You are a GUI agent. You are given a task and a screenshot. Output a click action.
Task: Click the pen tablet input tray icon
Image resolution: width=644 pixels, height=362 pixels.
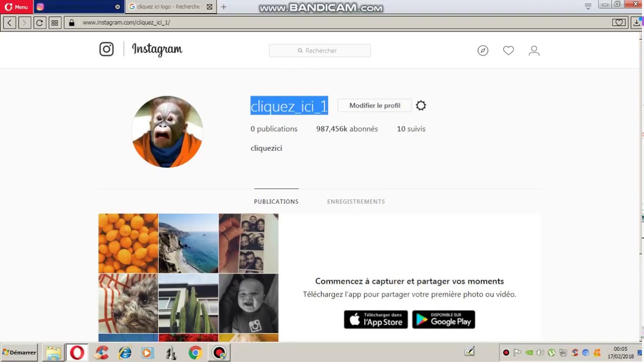(469, 352)
